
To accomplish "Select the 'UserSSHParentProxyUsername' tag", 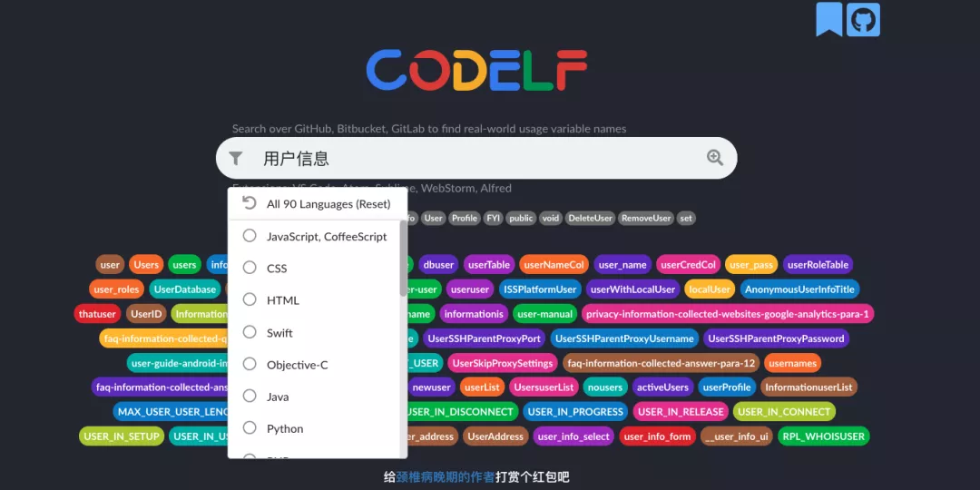I will (624, 338).
